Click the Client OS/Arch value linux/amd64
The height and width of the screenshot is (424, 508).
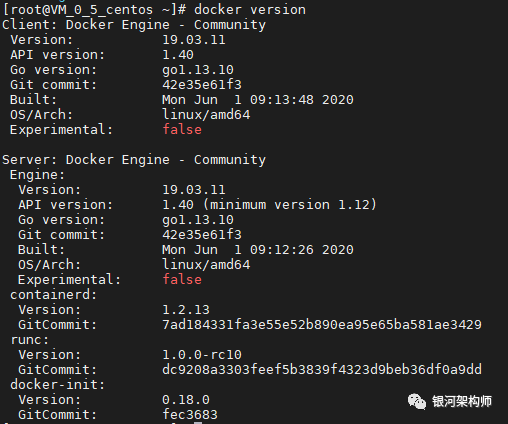[x=206, y=115]
